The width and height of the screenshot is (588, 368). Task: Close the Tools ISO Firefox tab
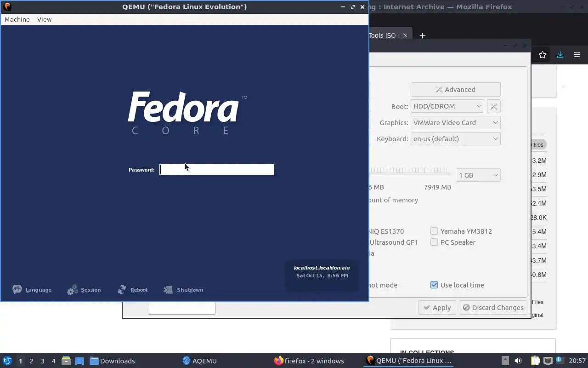405,35
